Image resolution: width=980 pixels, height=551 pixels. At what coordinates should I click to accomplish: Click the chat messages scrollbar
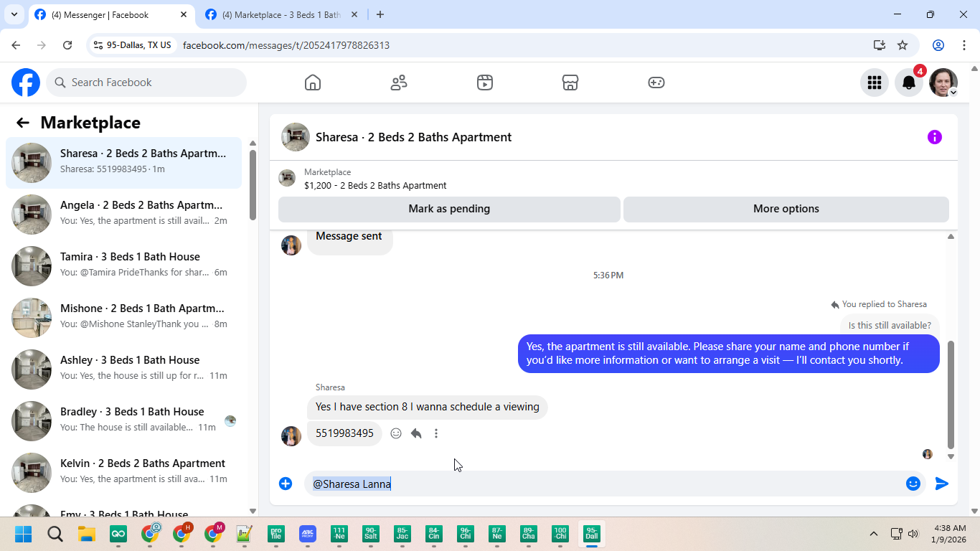point(951,395)
